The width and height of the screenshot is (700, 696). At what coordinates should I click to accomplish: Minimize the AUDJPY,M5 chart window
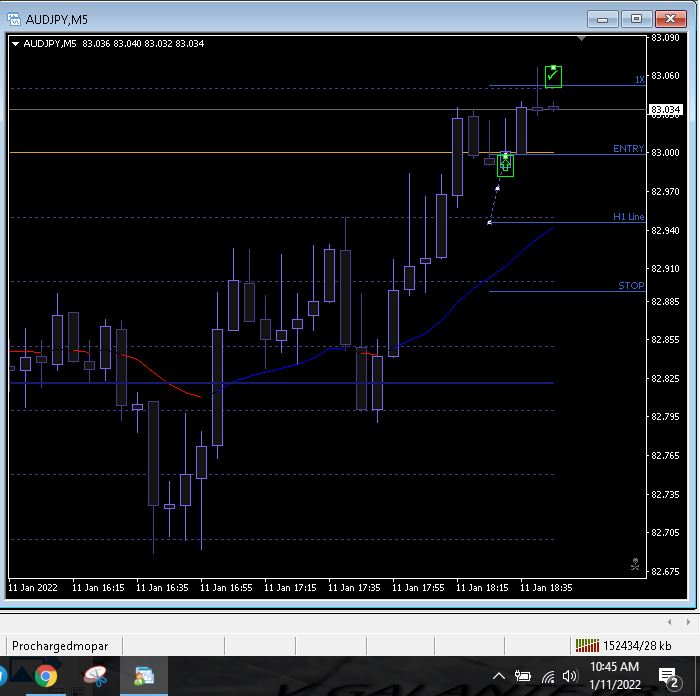tap(602, 19)
